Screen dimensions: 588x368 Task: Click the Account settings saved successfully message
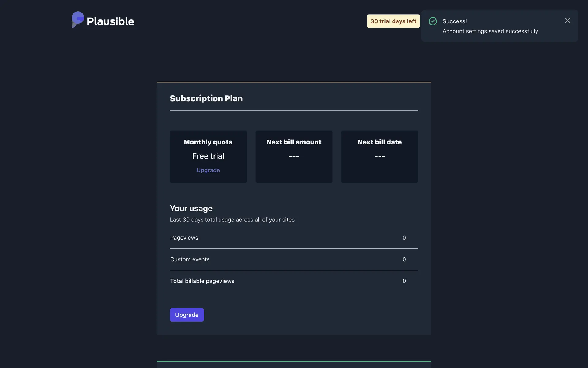[490, 31]
